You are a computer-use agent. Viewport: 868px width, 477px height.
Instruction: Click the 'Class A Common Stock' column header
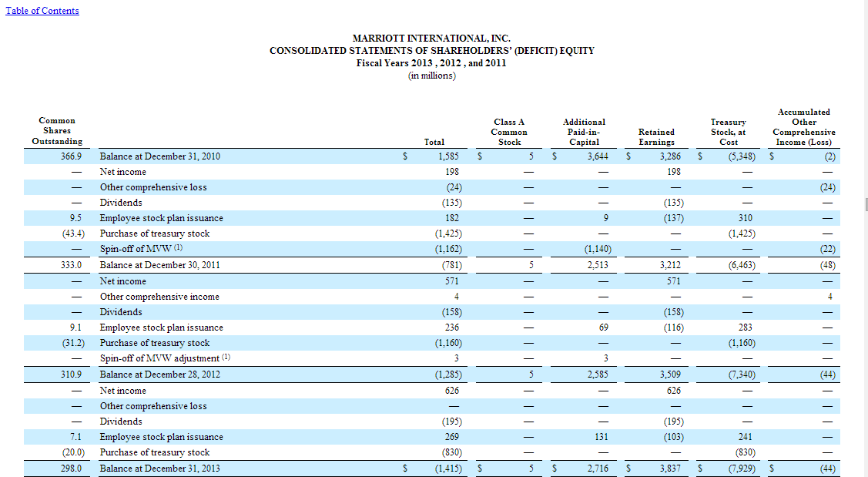(x=509, y=132)
